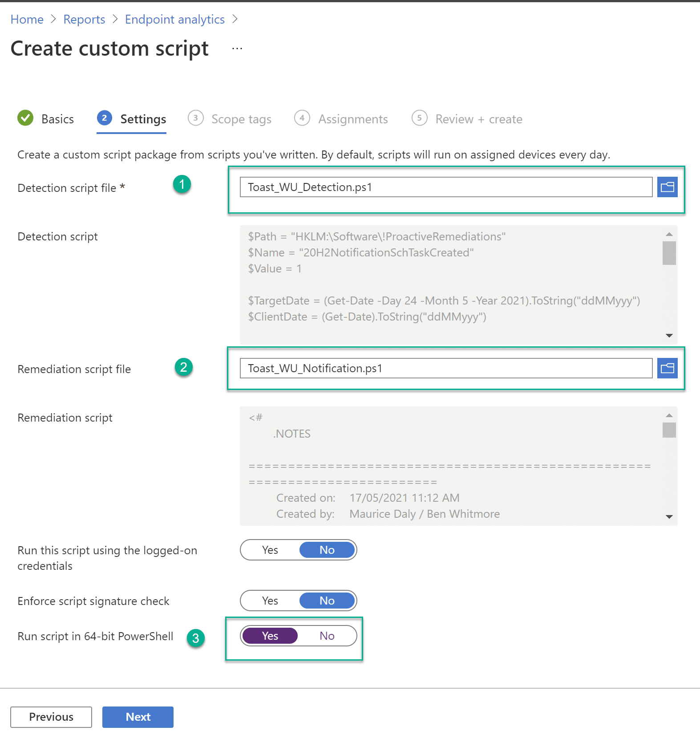Click the Detection script scroll-down arrow
The height and width of the screenshot is (743, 700).
[x=669, y=336]
